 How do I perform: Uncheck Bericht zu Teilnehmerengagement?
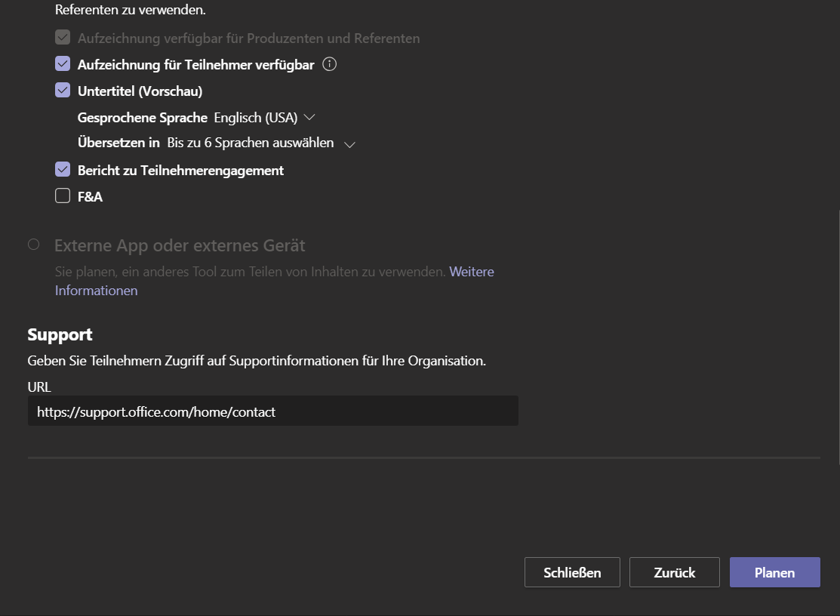63,170
